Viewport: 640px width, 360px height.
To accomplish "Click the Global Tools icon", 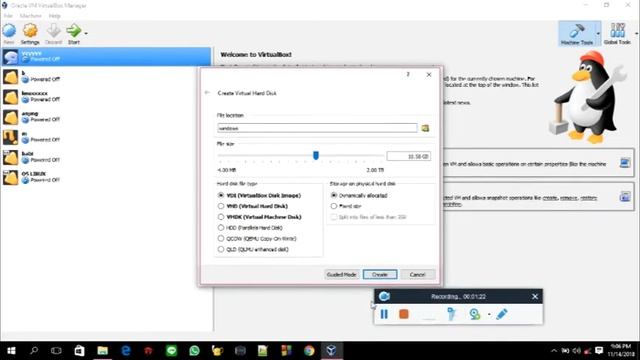I will (617, 31).
